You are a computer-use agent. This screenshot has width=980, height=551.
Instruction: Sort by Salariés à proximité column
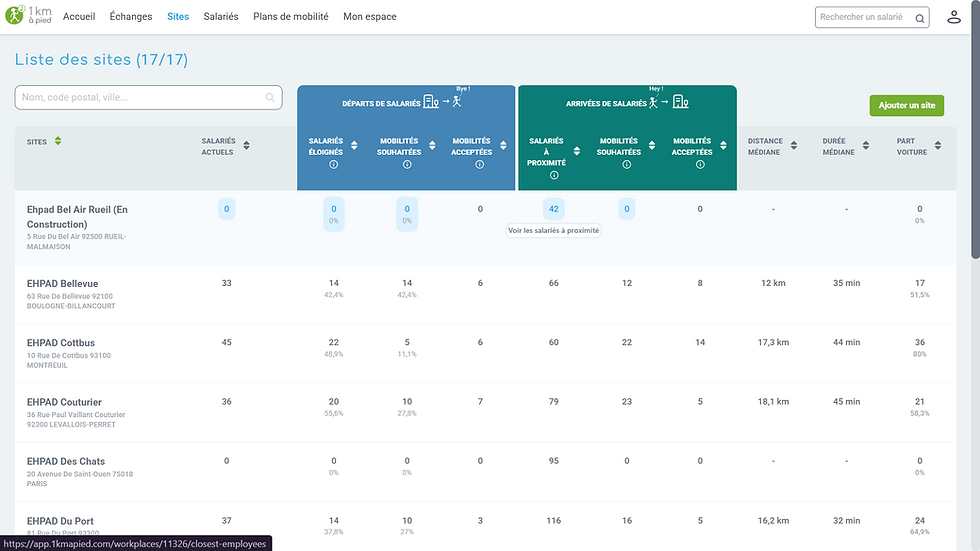click(x=577, y=151)
